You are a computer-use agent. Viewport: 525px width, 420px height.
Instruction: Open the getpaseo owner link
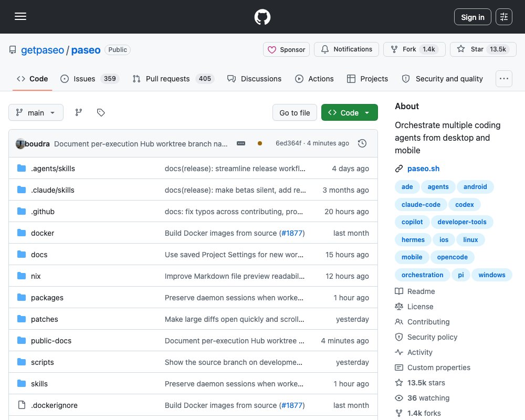[x=43, y=50]
